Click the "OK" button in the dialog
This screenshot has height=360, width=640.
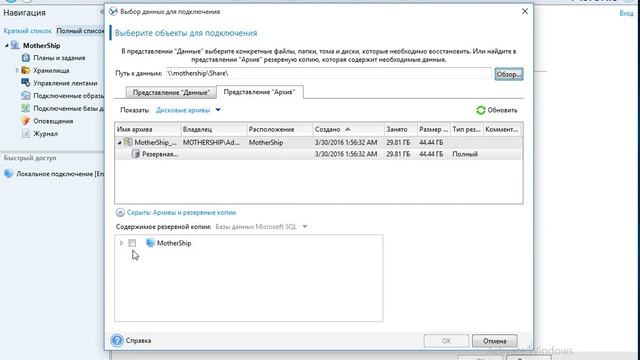point(446,341)
